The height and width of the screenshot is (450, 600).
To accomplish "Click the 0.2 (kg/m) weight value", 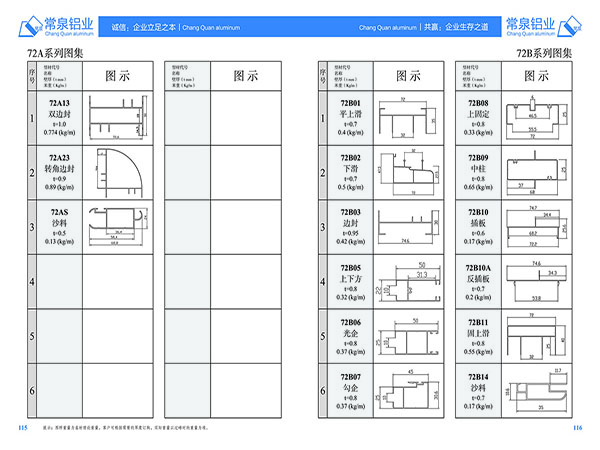I will tap(478, 297).
